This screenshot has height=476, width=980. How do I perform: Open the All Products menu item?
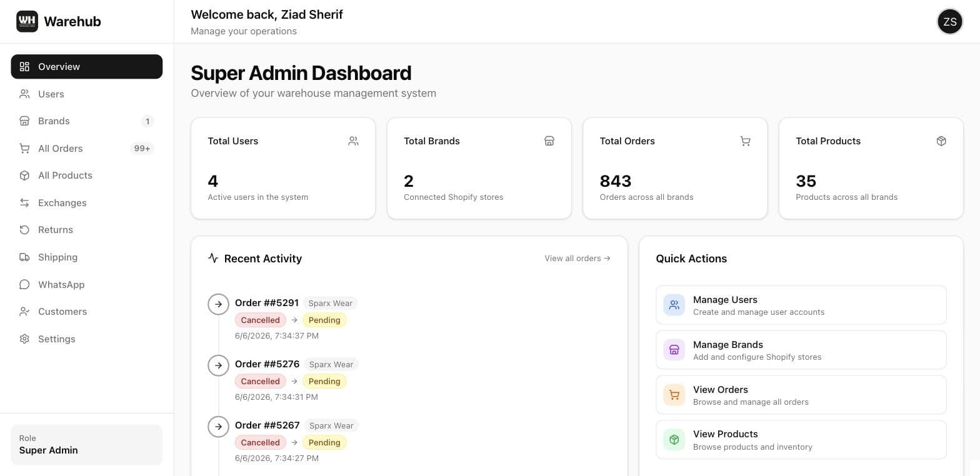87,176
